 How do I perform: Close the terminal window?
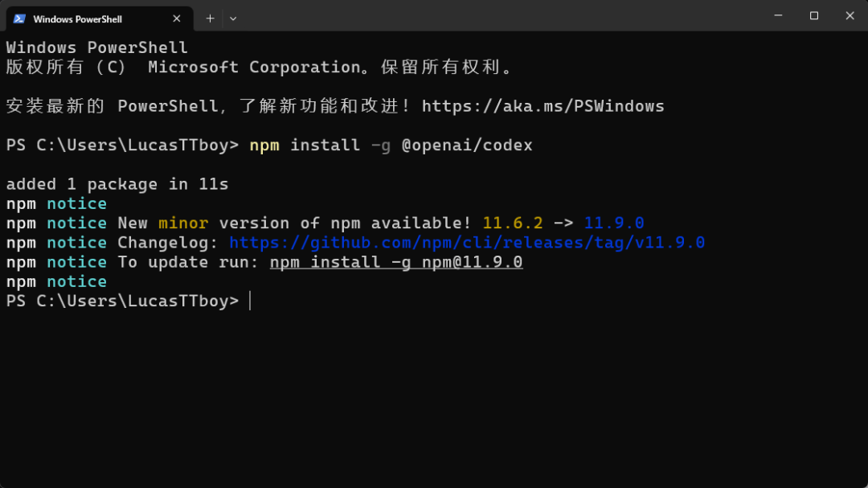pyautogui.click(x=850, y=15)
